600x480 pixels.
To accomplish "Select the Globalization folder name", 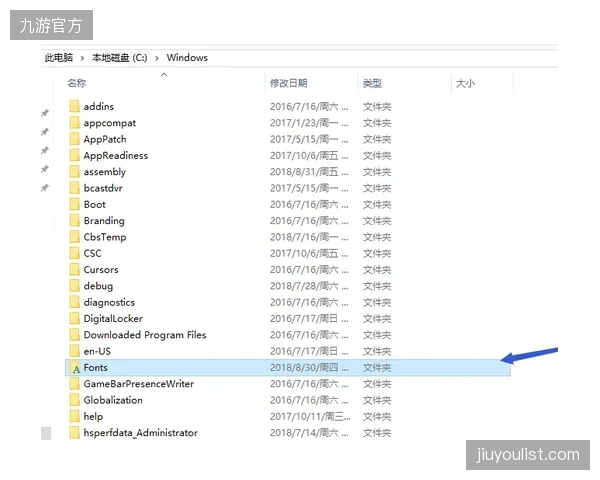I will pos(113,400).
